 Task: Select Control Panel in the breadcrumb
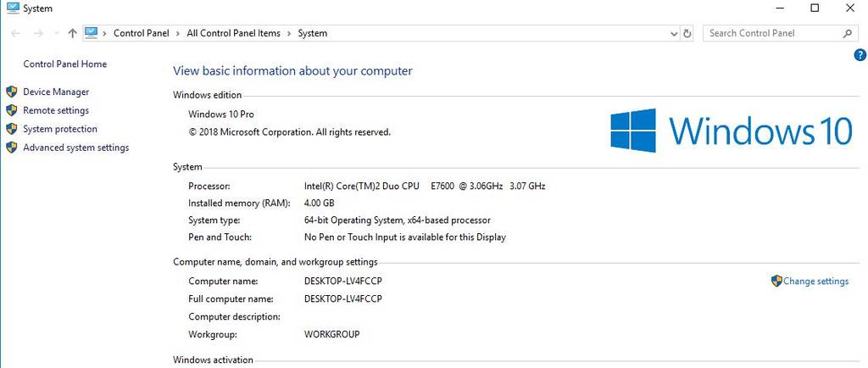click(142, 33)
